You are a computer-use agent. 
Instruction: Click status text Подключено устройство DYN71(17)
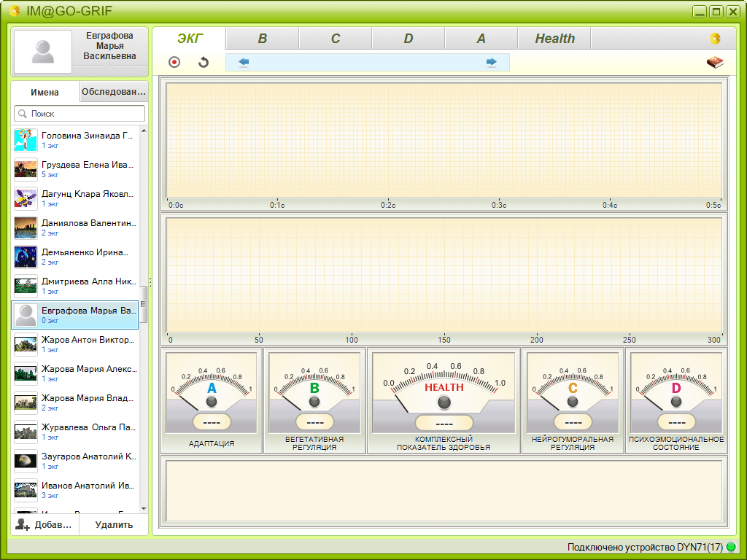click(x=645, y=547)
